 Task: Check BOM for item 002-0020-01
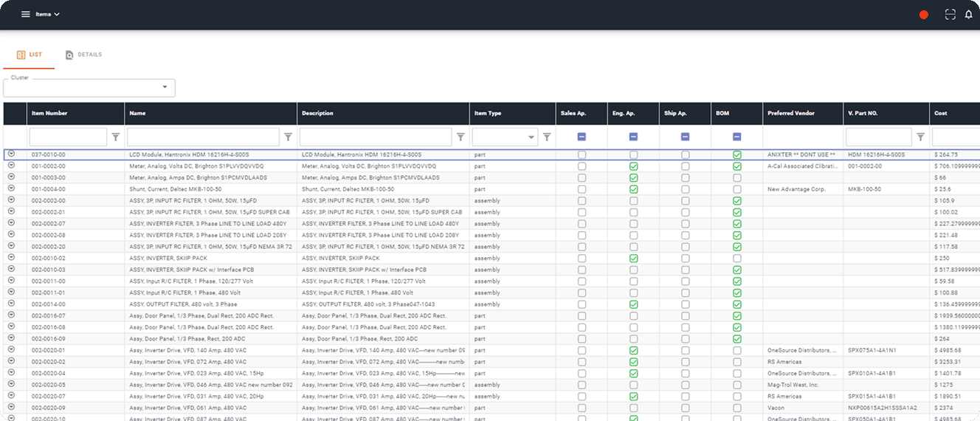click(736, 350)
